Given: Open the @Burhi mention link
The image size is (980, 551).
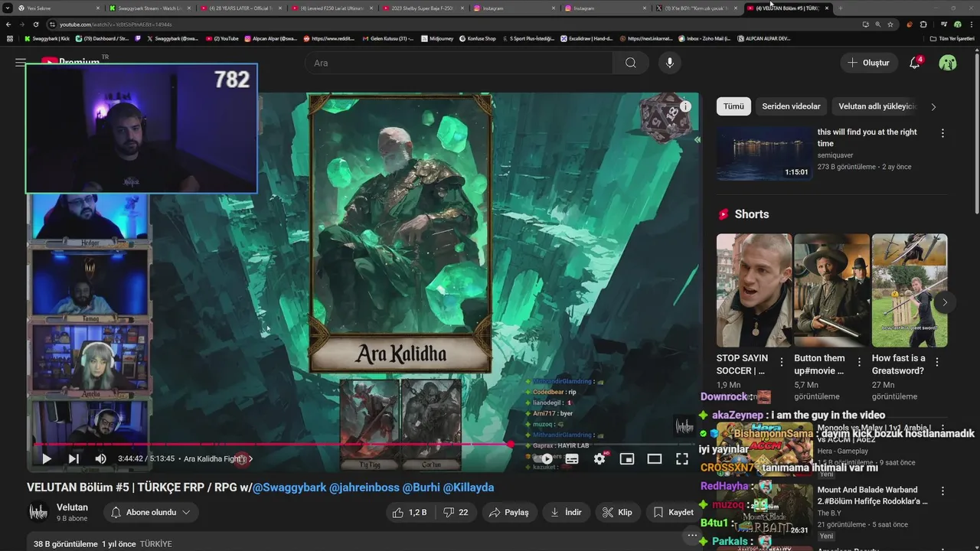Looking at the screenshot, I should click(x=421, y=487).
